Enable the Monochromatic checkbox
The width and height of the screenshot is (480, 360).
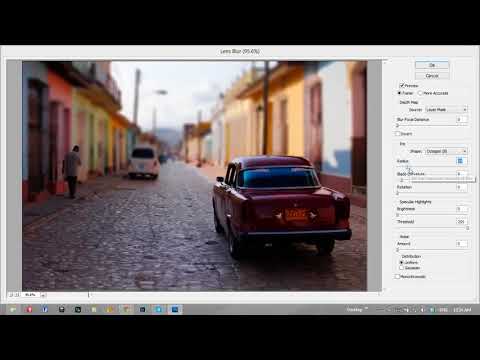(x=397, y=276)
